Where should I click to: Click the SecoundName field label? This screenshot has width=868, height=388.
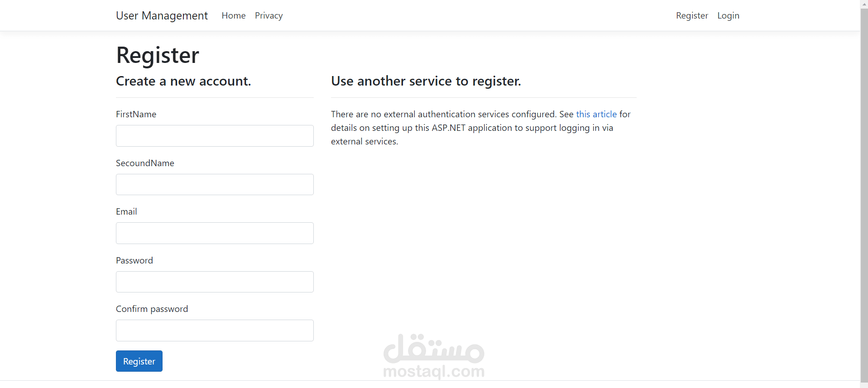(145, 163)
